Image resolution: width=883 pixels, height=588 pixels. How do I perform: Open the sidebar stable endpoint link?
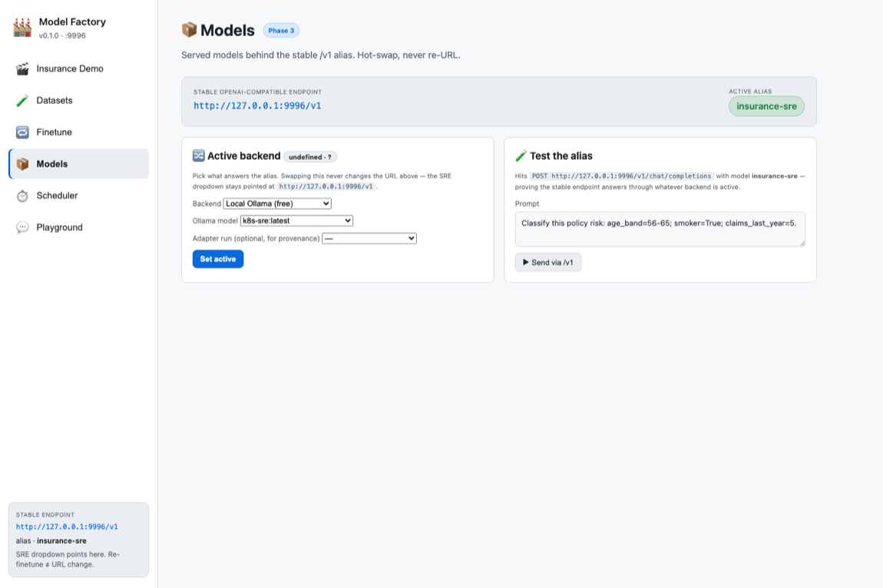click(x=67, y=527)
